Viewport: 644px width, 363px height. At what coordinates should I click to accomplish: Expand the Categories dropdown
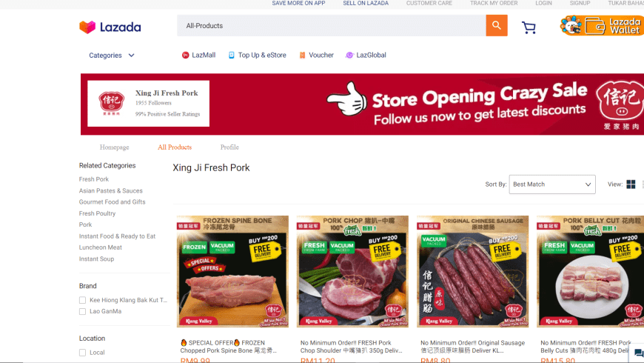[112, 56]
